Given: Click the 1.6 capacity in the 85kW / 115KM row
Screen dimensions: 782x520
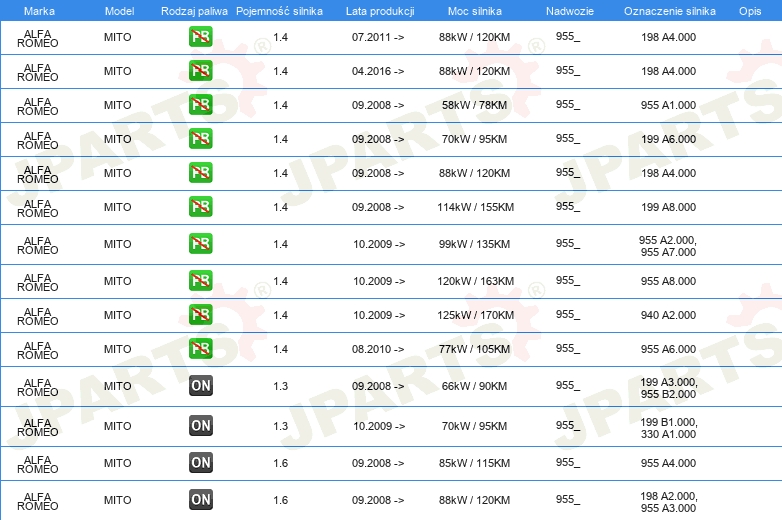Looking at the screenshot, I should (280, 463).
